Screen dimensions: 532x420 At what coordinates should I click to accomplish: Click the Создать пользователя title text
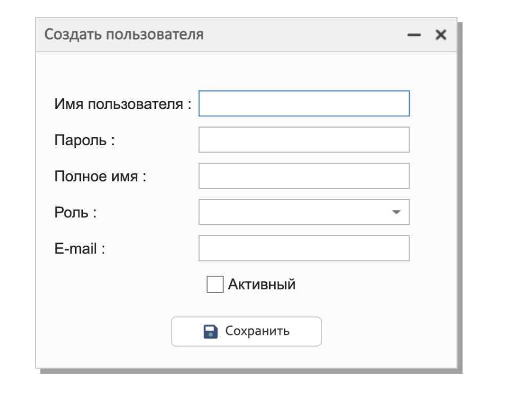(124, 35)
